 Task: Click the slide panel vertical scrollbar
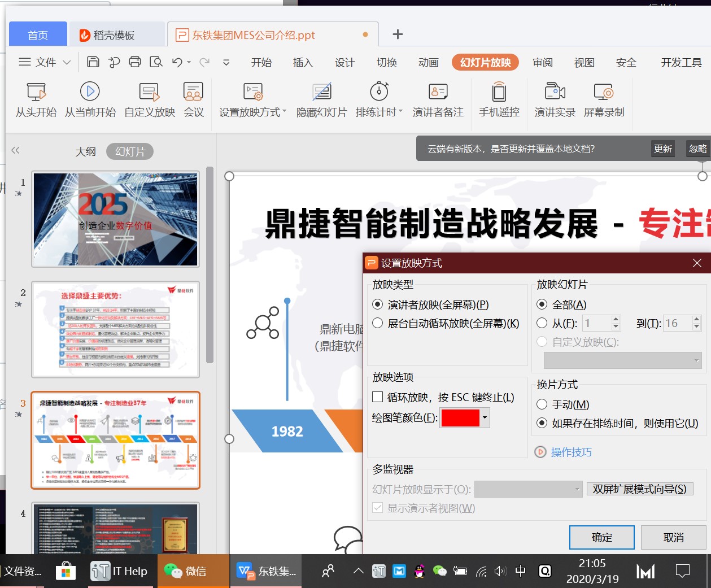pyautogui.click(x=210, y=265)
